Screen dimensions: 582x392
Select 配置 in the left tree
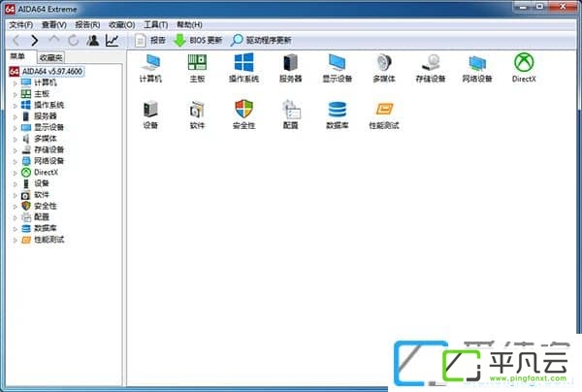point(42,216)
